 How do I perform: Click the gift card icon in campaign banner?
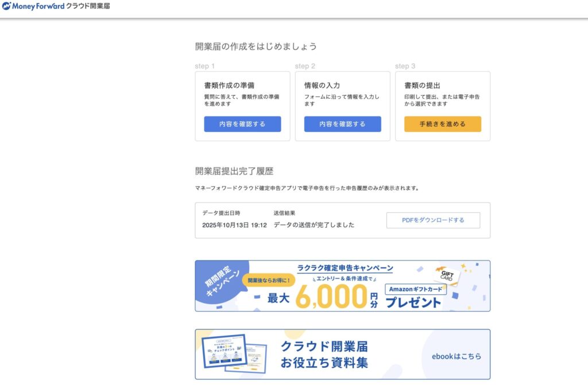point(447,275)
